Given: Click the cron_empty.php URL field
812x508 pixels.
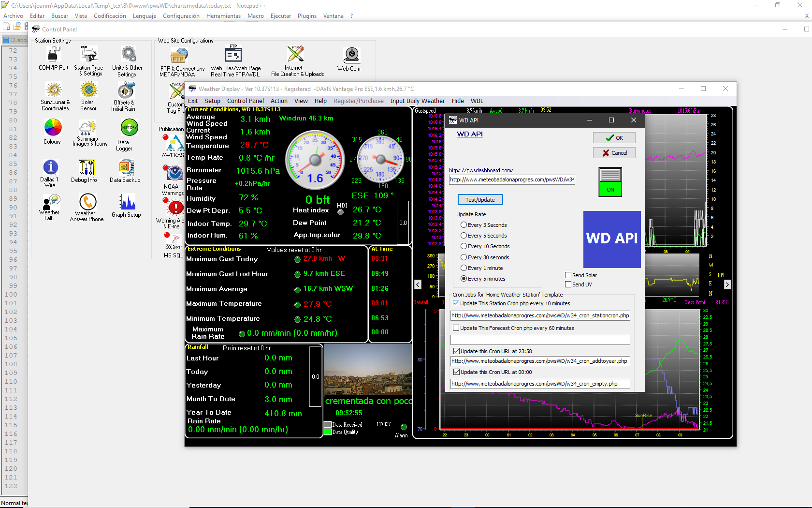Looking at the screenshot, I should click(540, 384).
